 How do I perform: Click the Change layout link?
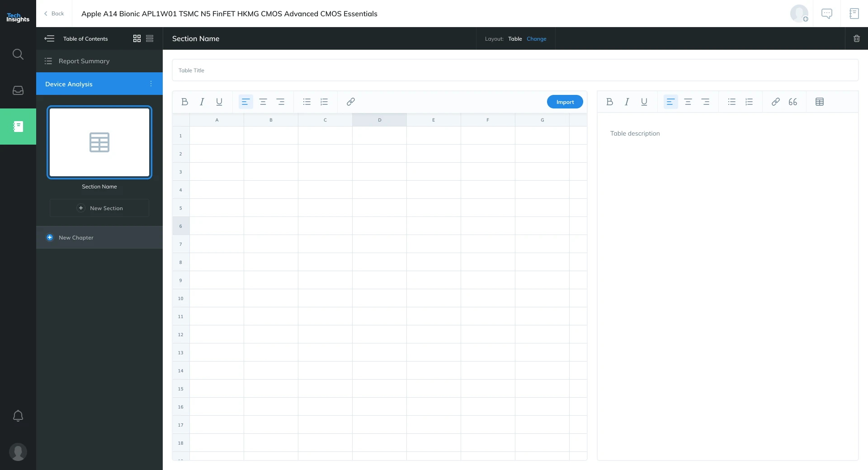coord(536,39)
